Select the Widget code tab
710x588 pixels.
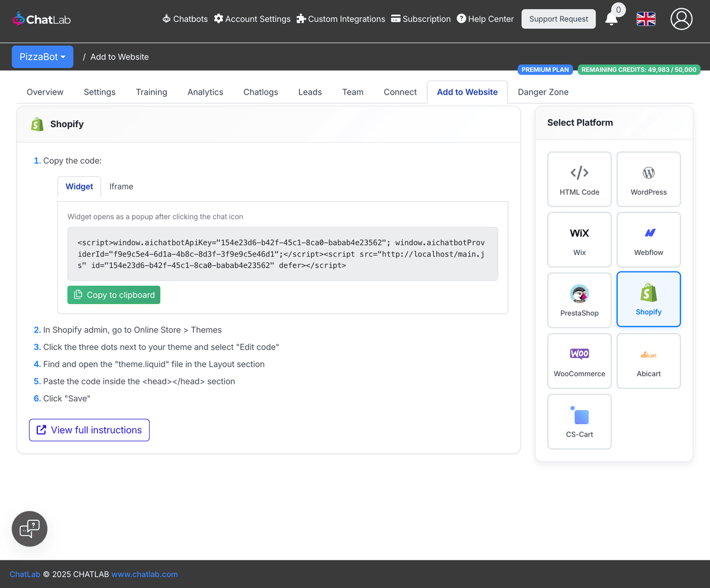coord(79,186)
